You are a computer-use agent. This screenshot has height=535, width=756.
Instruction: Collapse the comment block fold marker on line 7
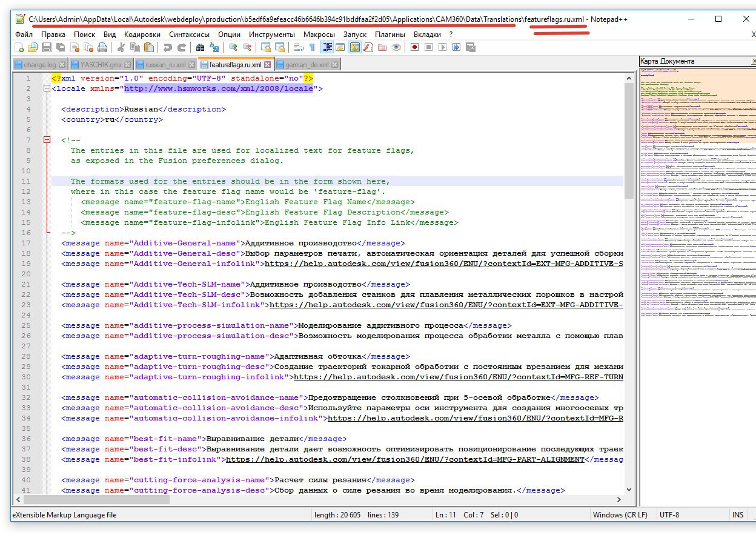(47, 141)
